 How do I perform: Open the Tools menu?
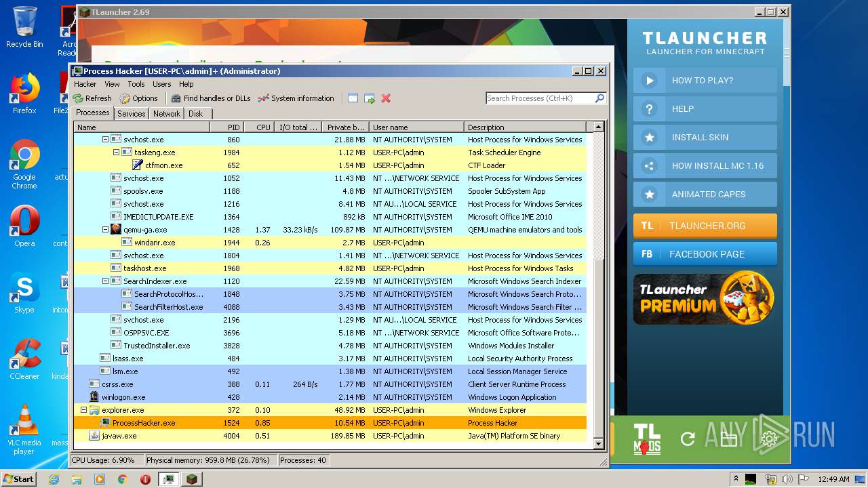click(x=136, y=84)
